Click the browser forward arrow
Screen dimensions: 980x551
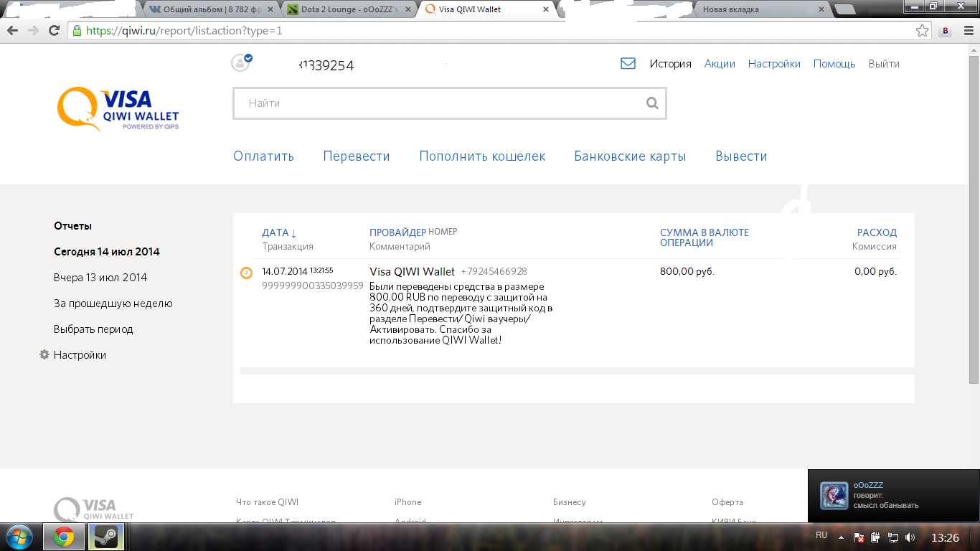(x=33, y=31)
